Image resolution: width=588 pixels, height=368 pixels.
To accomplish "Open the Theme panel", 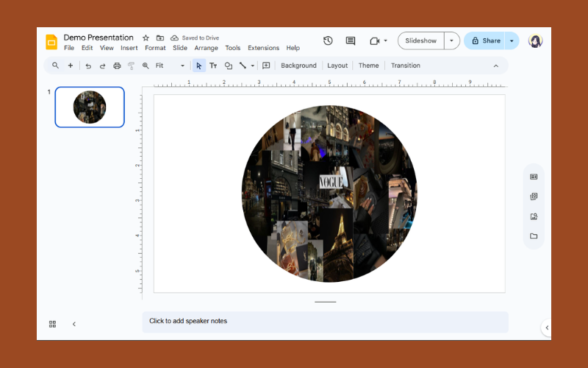I will 369,66.
